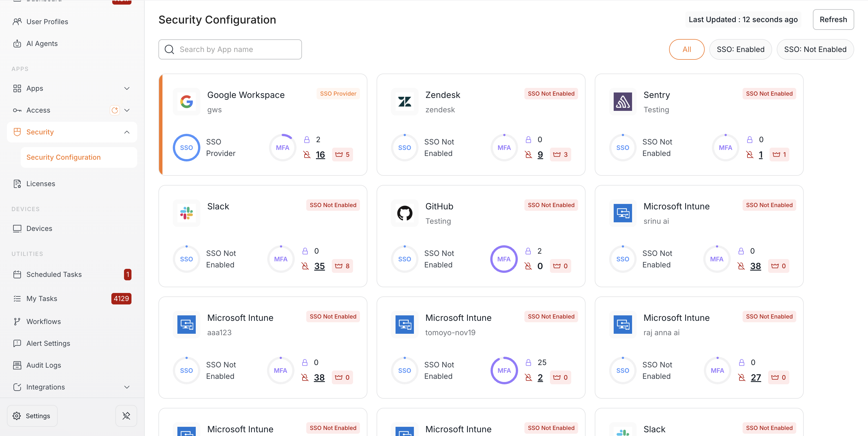868x436 pixels.
Task: Filter by SSO: Not Enabled
Action: tap(815, 50)
